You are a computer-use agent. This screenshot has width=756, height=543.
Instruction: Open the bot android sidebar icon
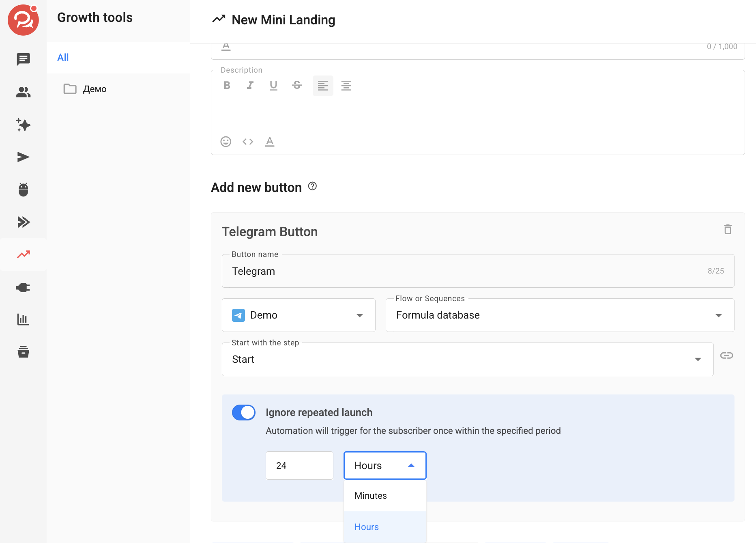(23, 190)
